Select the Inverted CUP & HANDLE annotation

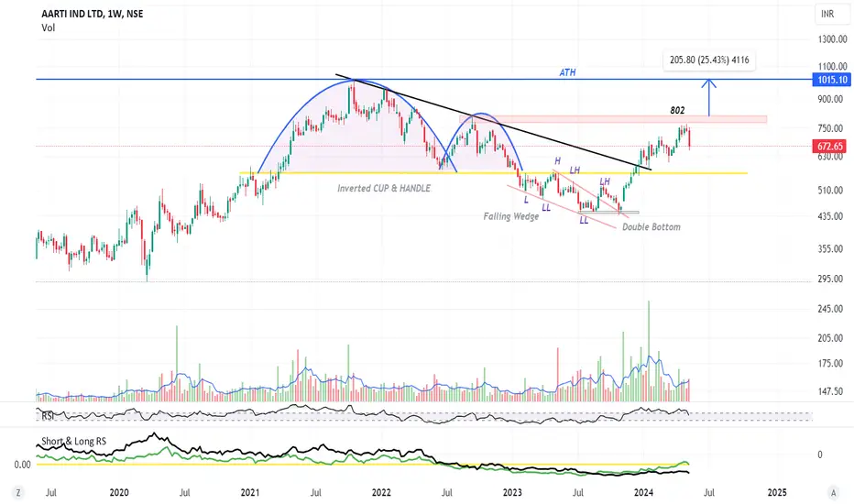point(383,188)
